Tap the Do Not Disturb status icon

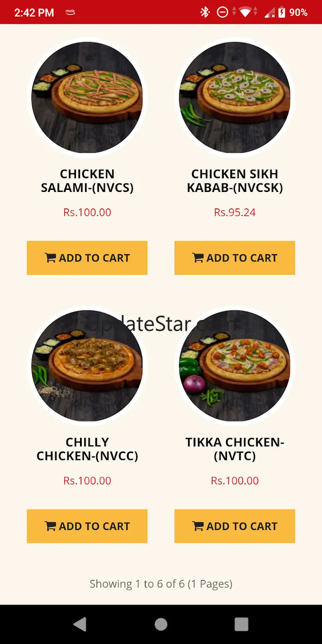223,12
